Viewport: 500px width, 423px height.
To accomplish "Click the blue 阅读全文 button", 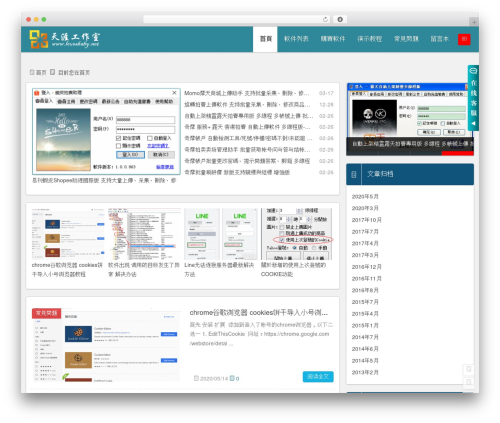I will (x=318, y=376).
